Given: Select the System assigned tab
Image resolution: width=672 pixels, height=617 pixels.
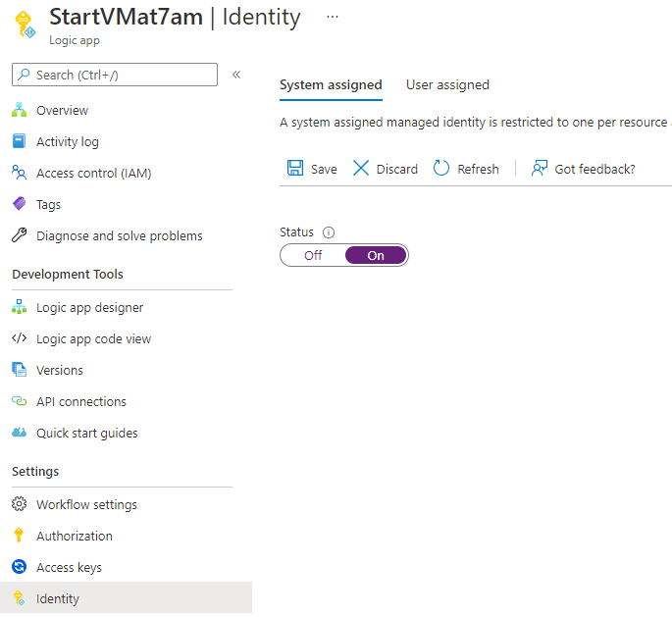Looking at the screenshot, I should (x=331, y=85).
